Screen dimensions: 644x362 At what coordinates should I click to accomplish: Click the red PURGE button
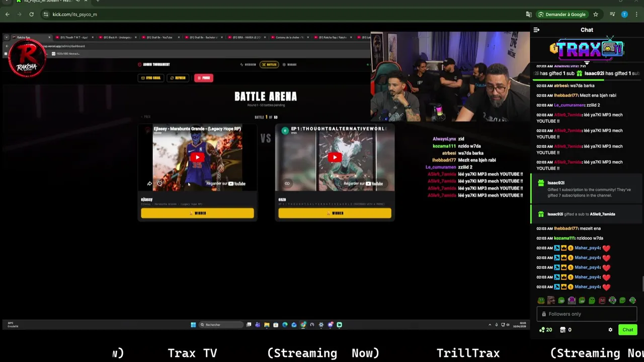(204, 78)
